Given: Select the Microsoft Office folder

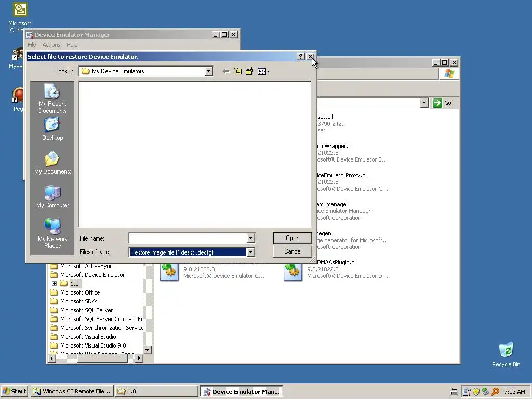Looking at the screenshot, I should [x=80, y=292].
